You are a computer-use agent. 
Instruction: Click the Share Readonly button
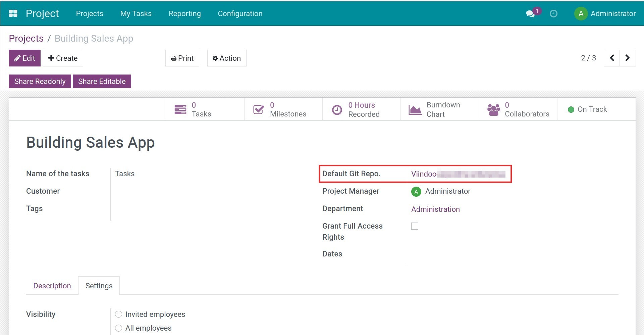pos(40,82)
